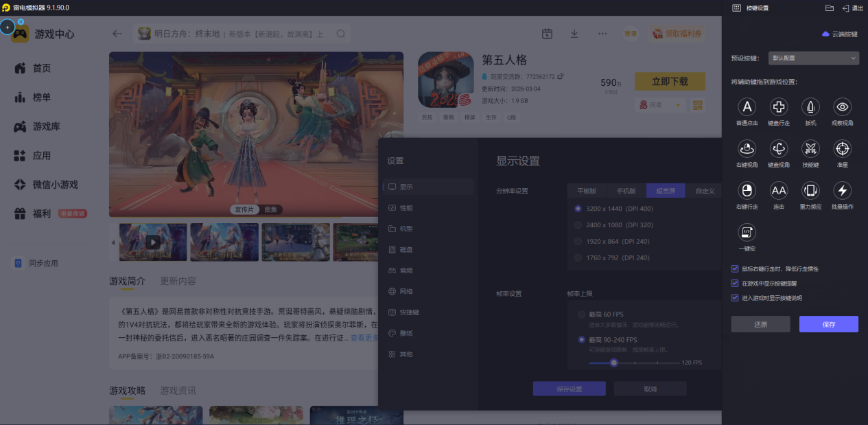Select 2400 x 1080 (DPI 320) resolution
The image size is (868, 425).
[x=578, y=225]
